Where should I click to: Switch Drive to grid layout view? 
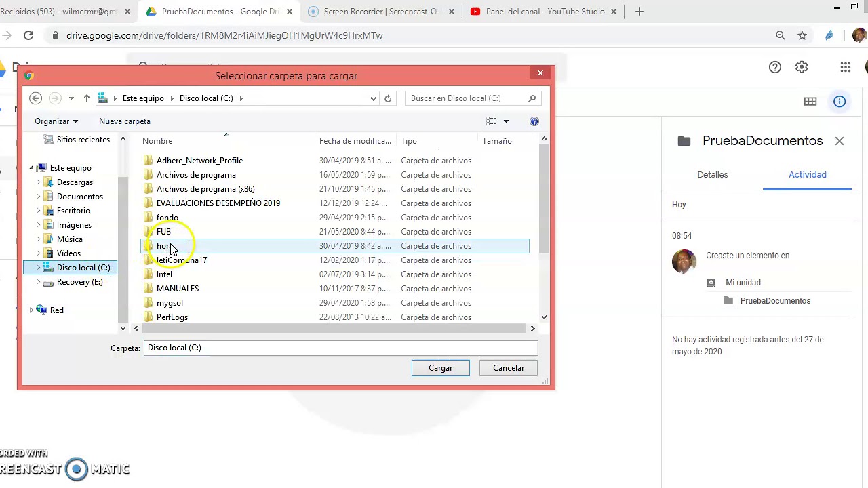point(810,102)
